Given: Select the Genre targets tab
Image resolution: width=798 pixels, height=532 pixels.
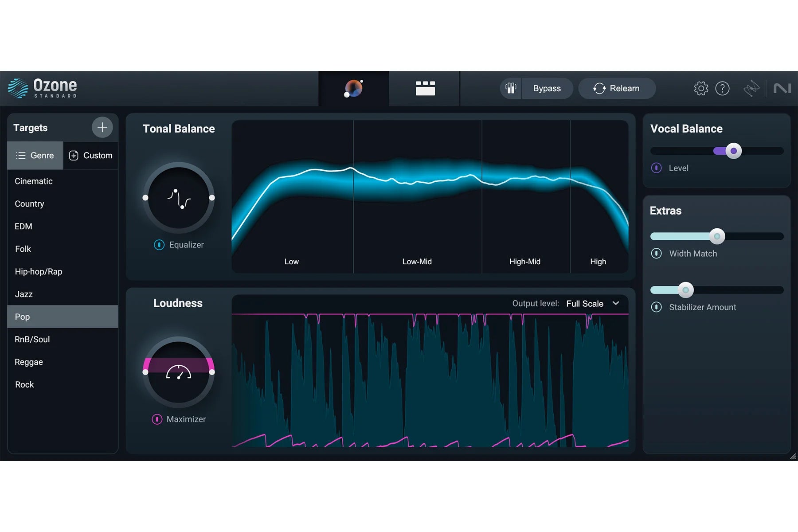Looking at the screenshot, I should point(35,156).
